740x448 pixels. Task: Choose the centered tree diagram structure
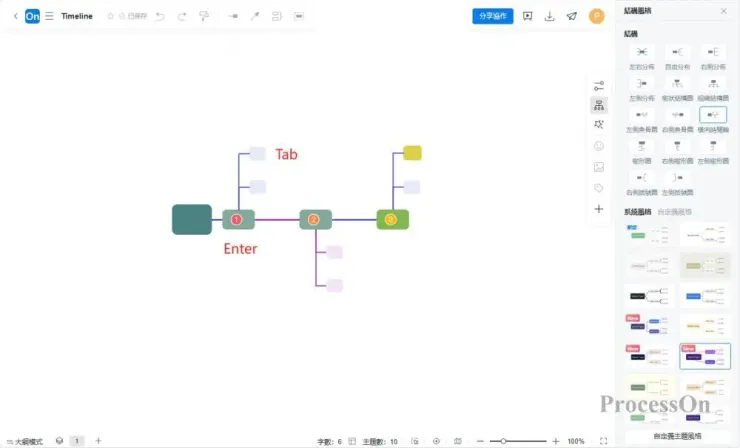tap(642, 151)
